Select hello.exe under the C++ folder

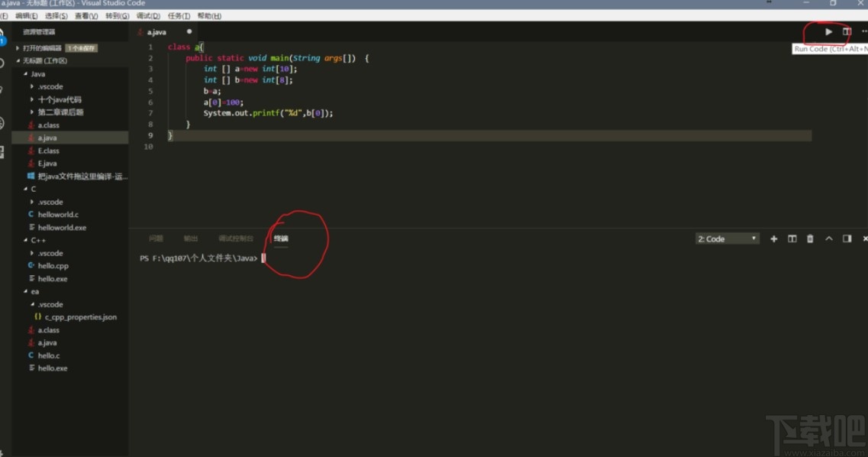pos(53,279)
